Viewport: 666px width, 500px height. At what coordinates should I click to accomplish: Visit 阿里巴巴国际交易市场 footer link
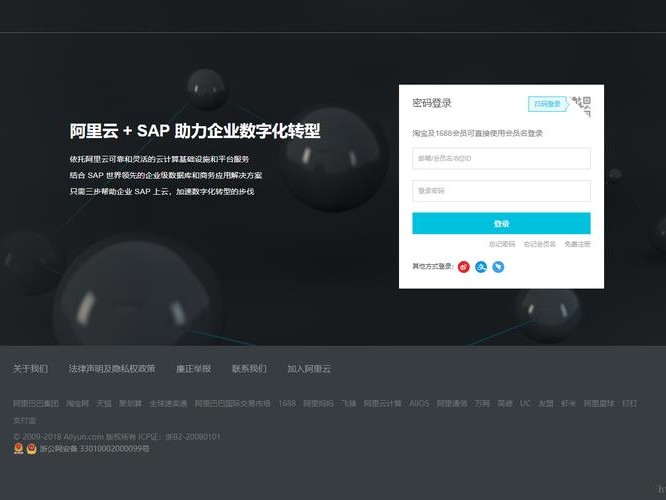(x=232, y=404)
